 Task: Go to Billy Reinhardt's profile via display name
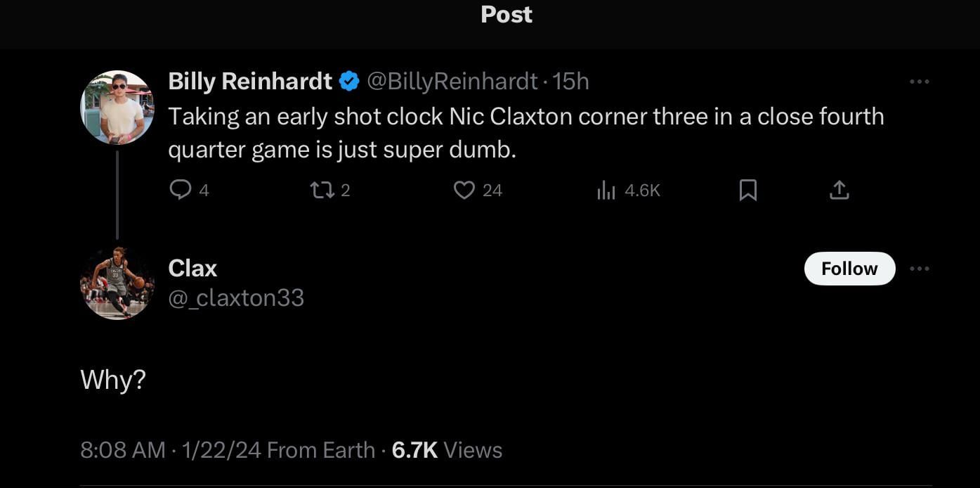click(250, 82)
